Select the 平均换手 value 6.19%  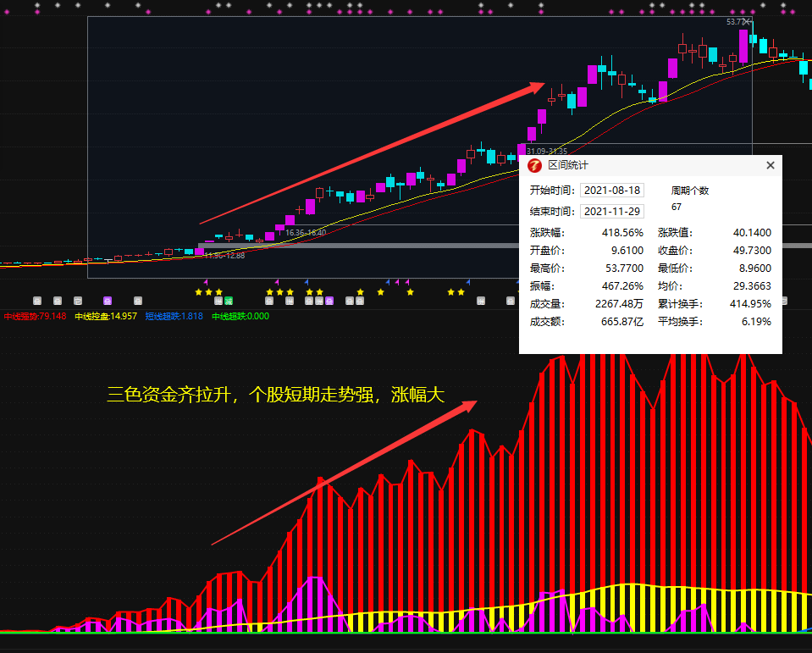pos(756,322)
